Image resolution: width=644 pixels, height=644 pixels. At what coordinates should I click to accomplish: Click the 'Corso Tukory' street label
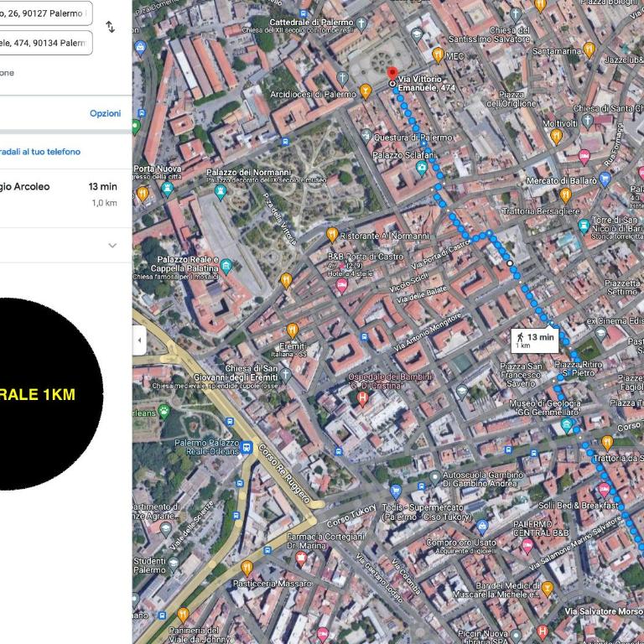click(351, 515)
